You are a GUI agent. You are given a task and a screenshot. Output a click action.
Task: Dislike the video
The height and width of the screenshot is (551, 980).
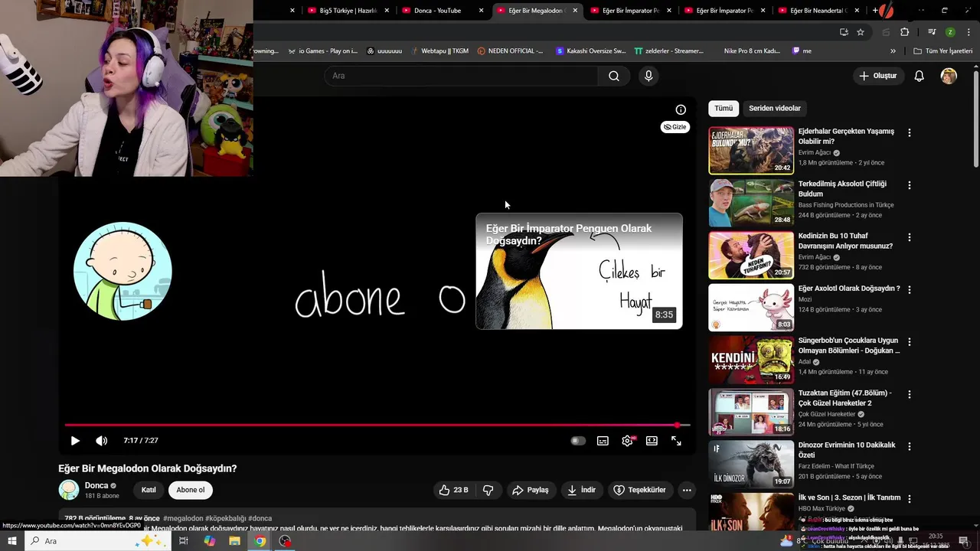[x=488, y=490]
